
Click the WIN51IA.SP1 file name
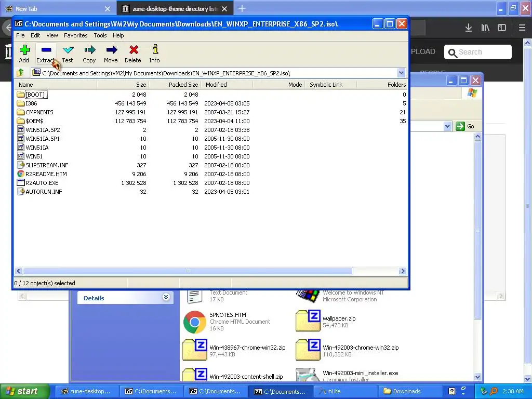point(43,138)
